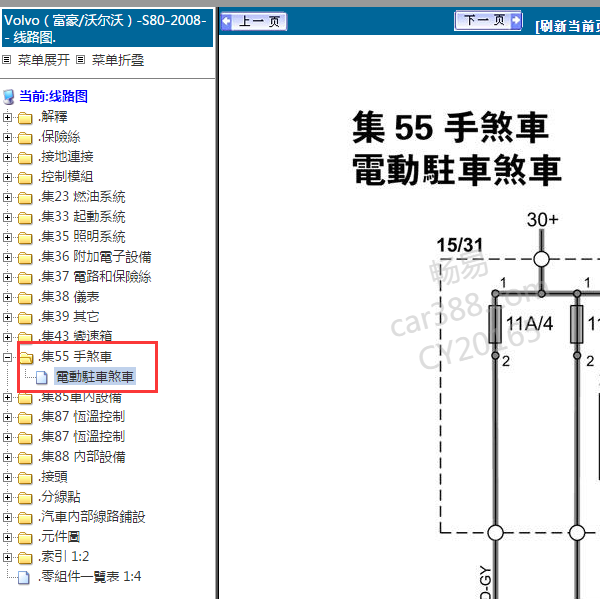Expand the .控制模組 folder node
Viewport: 600px width, 599px height.
tap(7, 177)
